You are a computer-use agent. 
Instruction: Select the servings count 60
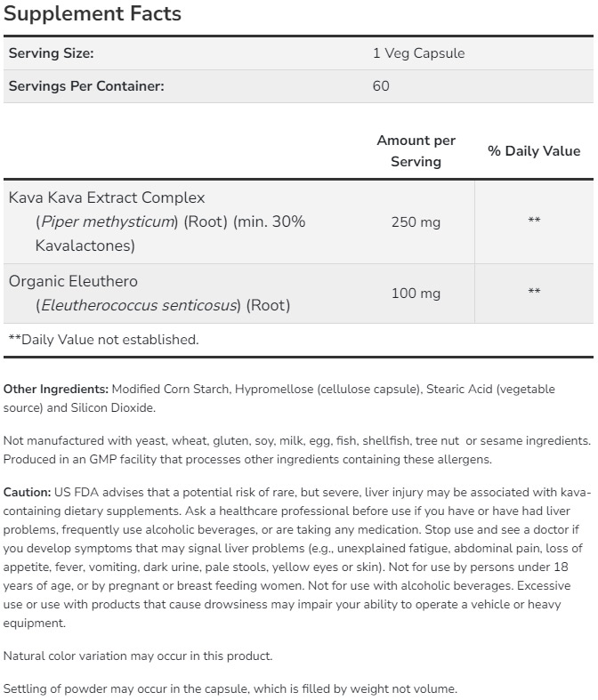pyautogui.click(x=381, y=86)
